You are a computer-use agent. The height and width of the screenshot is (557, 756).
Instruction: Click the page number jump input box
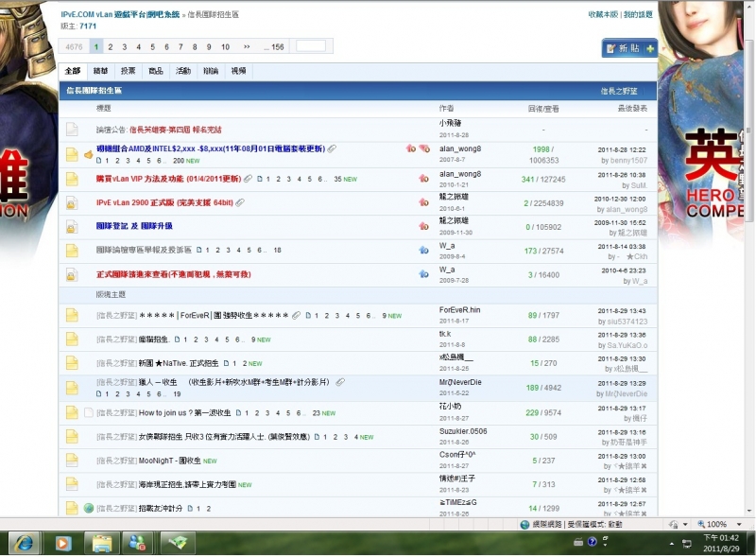pyautogui.click(x=310, y=45)
